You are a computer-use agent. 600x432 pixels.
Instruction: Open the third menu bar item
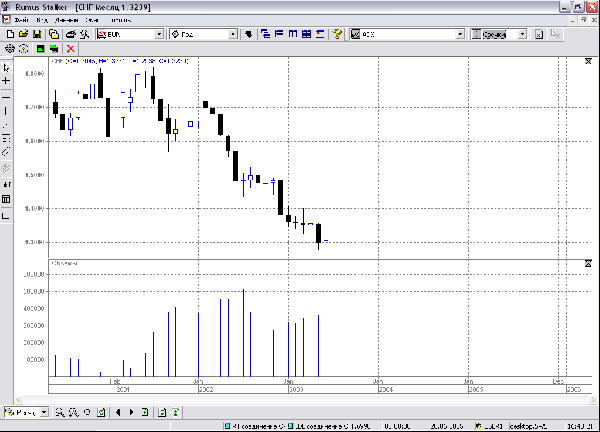67,20
